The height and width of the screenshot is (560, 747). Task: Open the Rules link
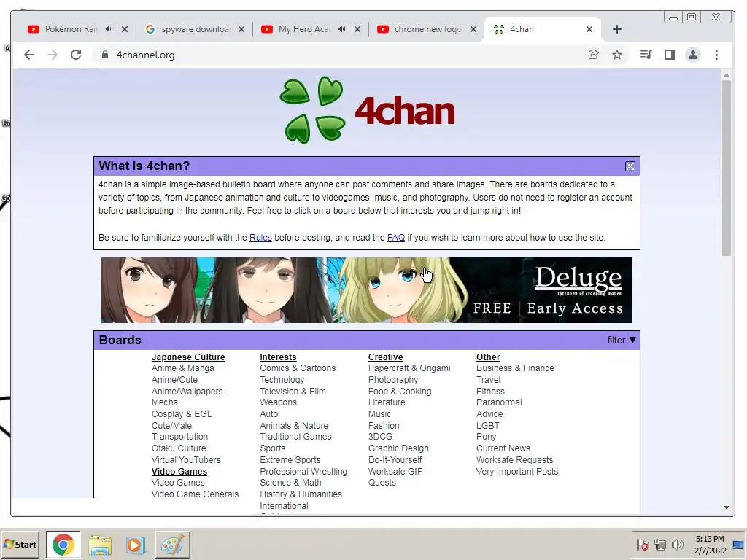[x=260, y=238]
